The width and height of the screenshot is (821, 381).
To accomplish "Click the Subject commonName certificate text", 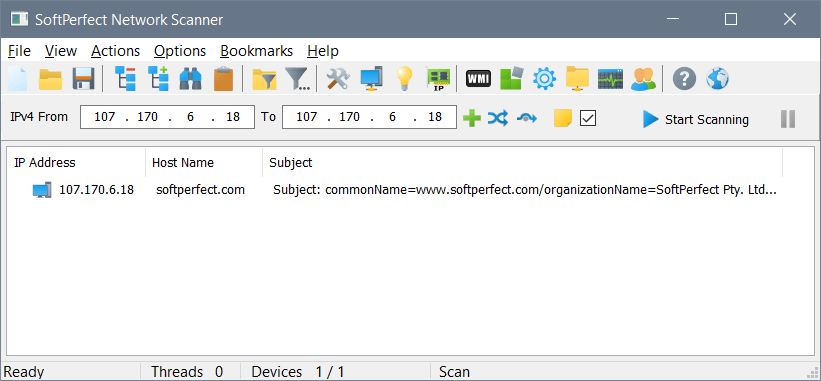I will pos(525,190).
